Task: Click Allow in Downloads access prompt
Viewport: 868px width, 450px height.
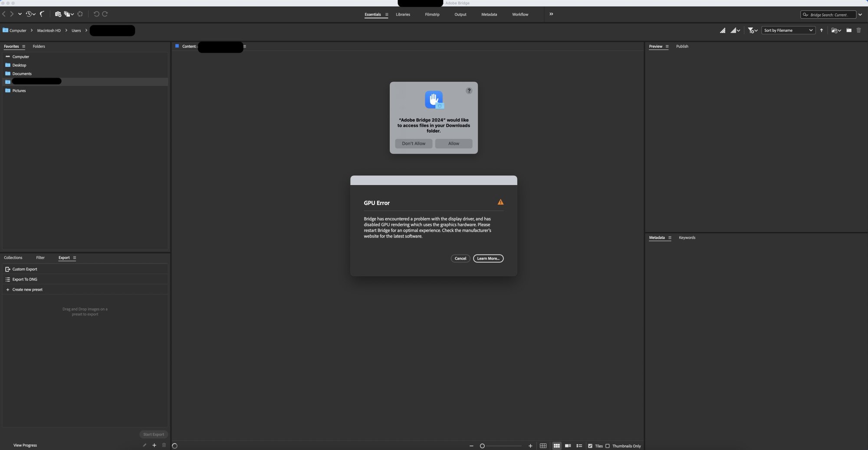Action: [x=454, y=143]
